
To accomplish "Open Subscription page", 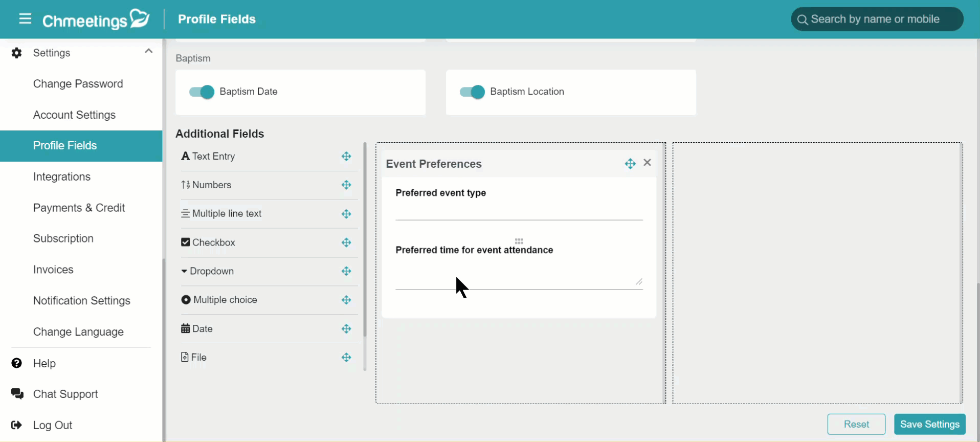I will 63,239.
